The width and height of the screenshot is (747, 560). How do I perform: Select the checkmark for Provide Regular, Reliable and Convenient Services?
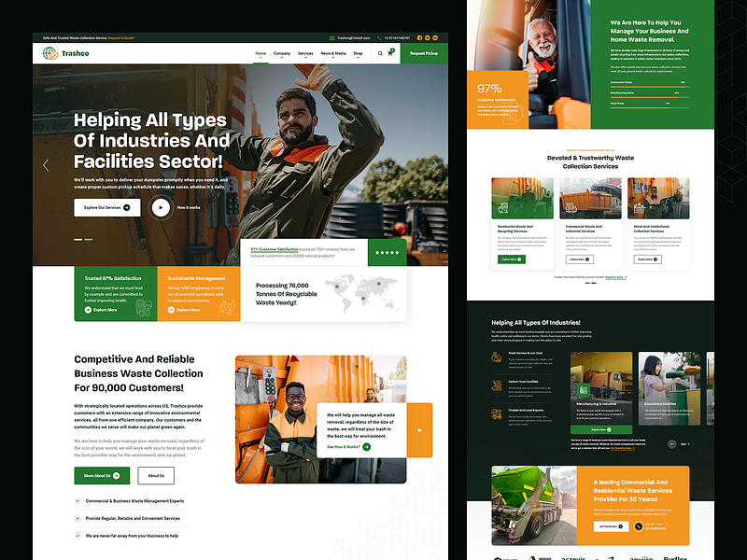tap(77, 518)
